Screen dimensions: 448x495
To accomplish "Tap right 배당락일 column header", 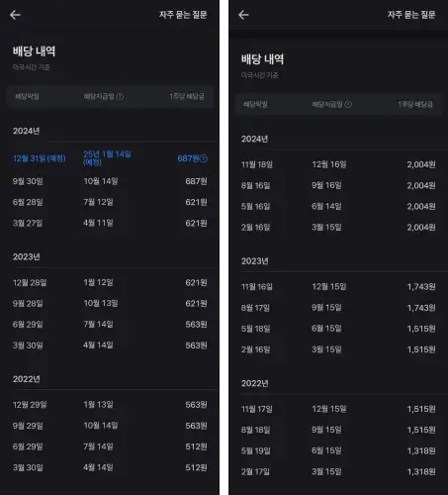I will point(255,104).
